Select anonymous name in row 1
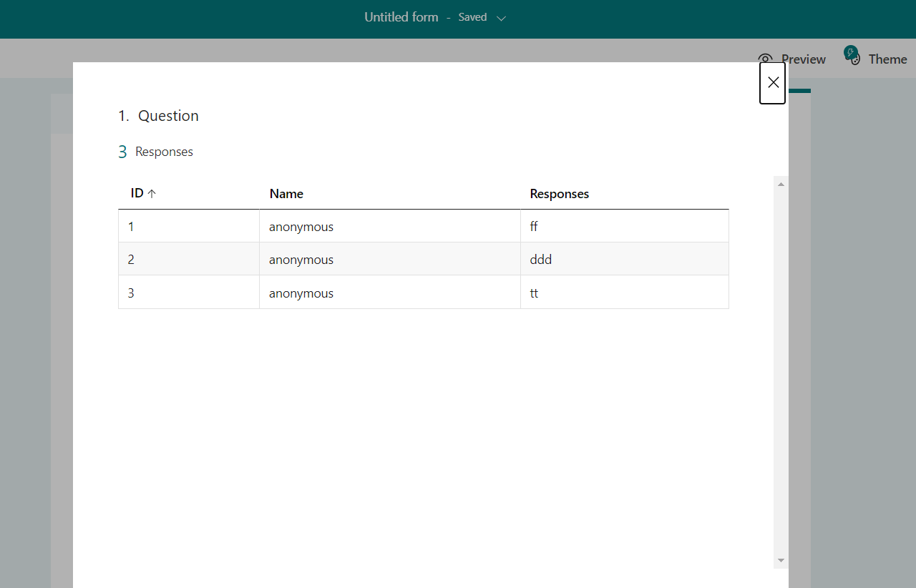This screenshot has height=588, width=916. [301, 227]
